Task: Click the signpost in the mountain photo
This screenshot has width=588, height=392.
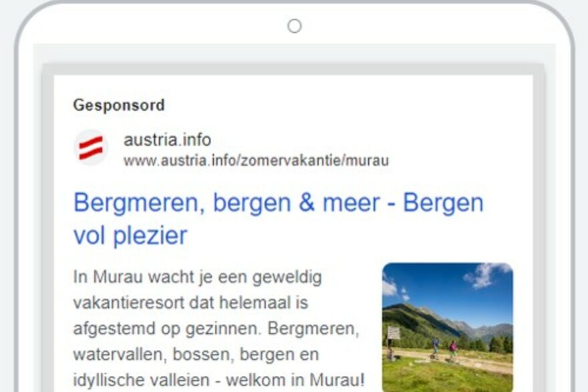Action: click(x=393, y=340)
